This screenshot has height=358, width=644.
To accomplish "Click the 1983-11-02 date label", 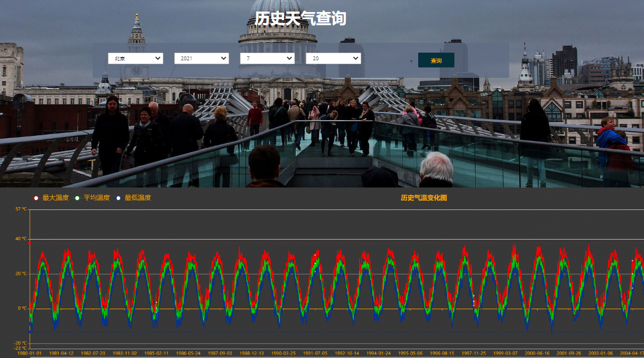I will click(125, 353).
